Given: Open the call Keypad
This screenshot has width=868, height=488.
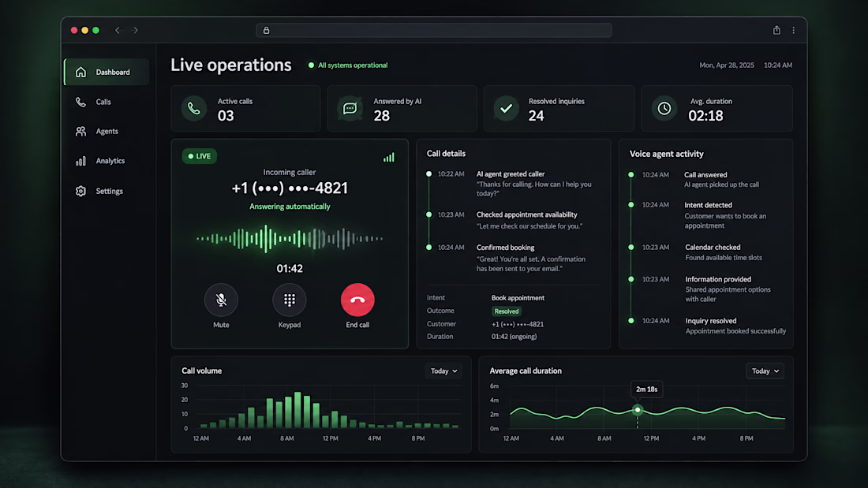Looking at the screenshot, I should pos(289,300).
